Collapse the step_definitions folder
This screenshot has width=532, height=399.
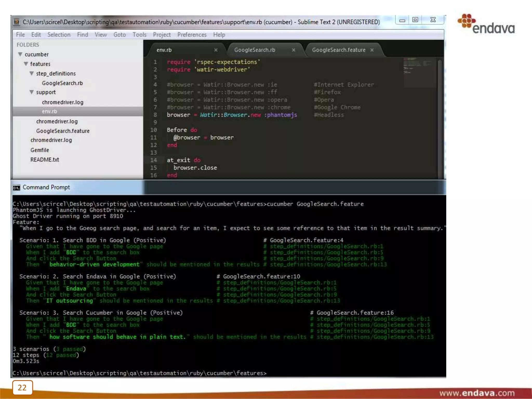(31, 74)
